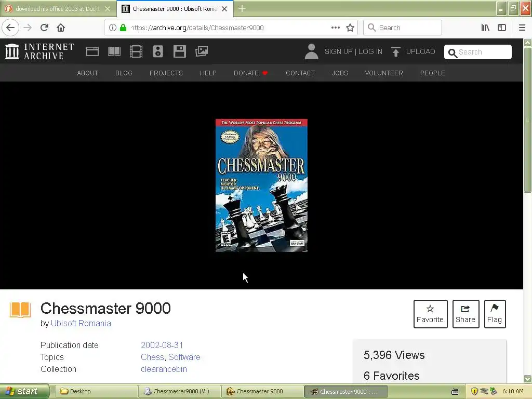This screenshot has height=399, width=532.
Task: Open the PEOPLE menu item
Action: coord(432,73)
